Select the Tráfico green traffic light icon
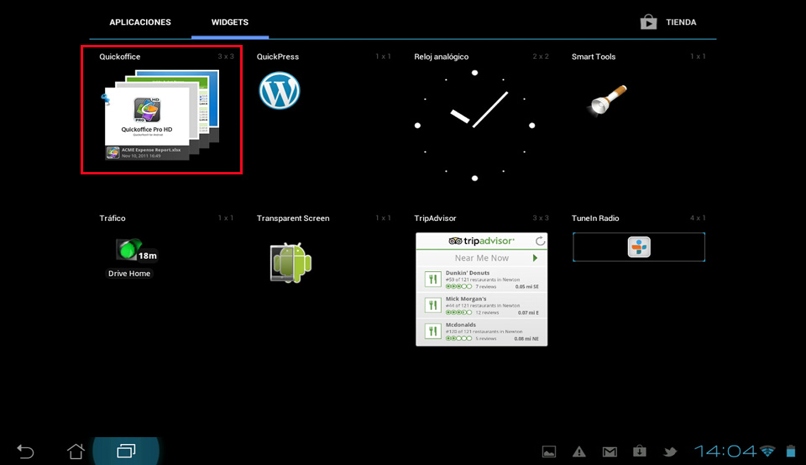 [x=129, y=249]
